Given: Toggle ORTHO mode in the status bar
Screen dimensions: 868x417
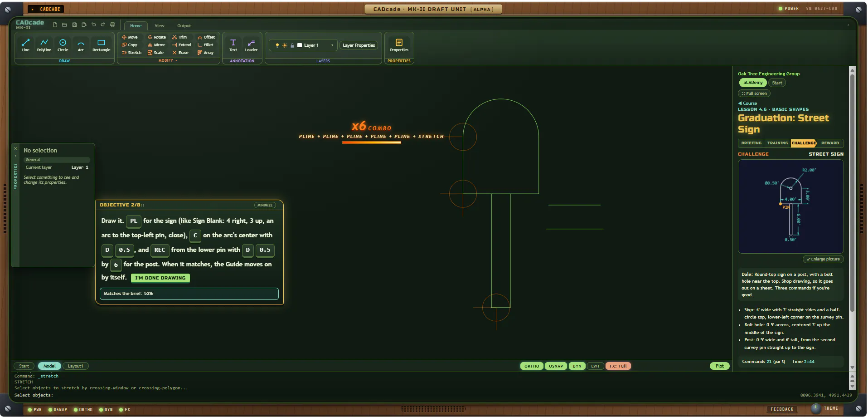Looking at the screenshot, I should [x=532, y=366].
